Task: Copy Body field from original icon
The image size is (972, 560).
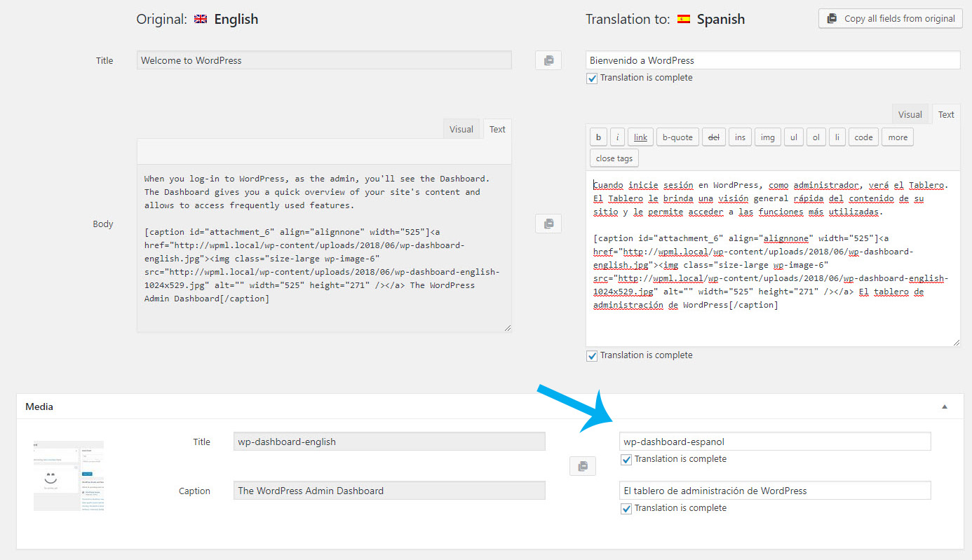Action: click(548, 224)
